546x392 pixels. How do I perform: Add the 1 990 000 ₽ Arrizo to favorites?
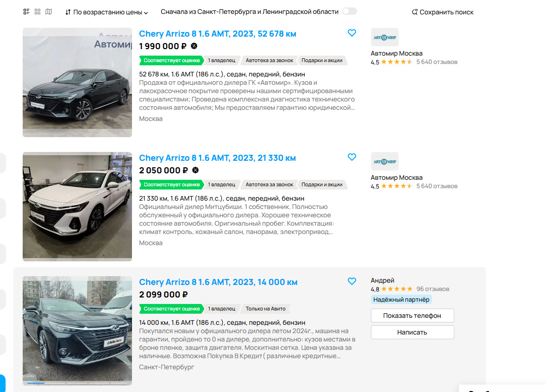pyautogui.click(x=352, y=33)
